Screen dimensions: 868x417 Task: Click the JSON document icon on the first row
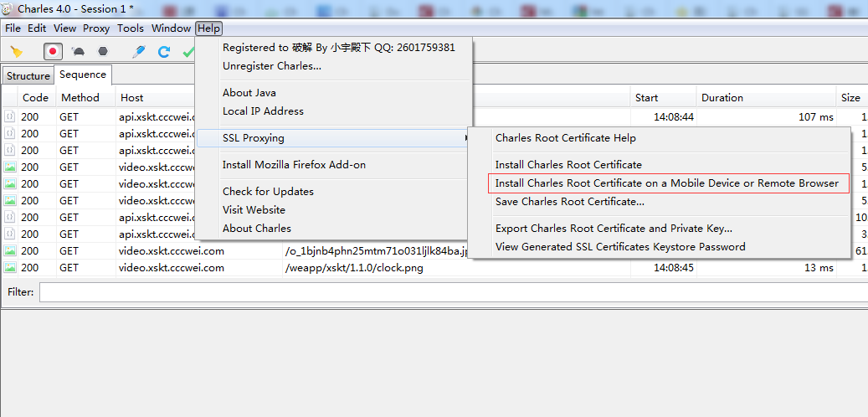[x=10, y=116]
